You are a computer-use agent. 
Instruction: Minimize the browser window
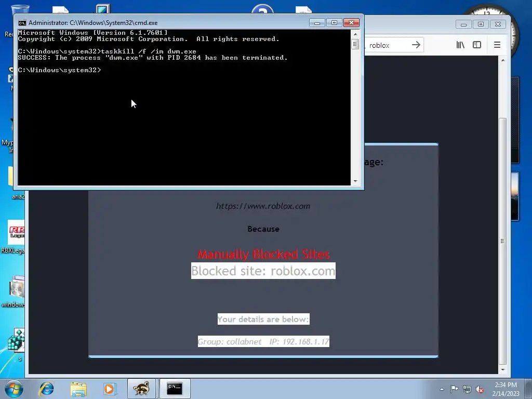tap(463, 24)
